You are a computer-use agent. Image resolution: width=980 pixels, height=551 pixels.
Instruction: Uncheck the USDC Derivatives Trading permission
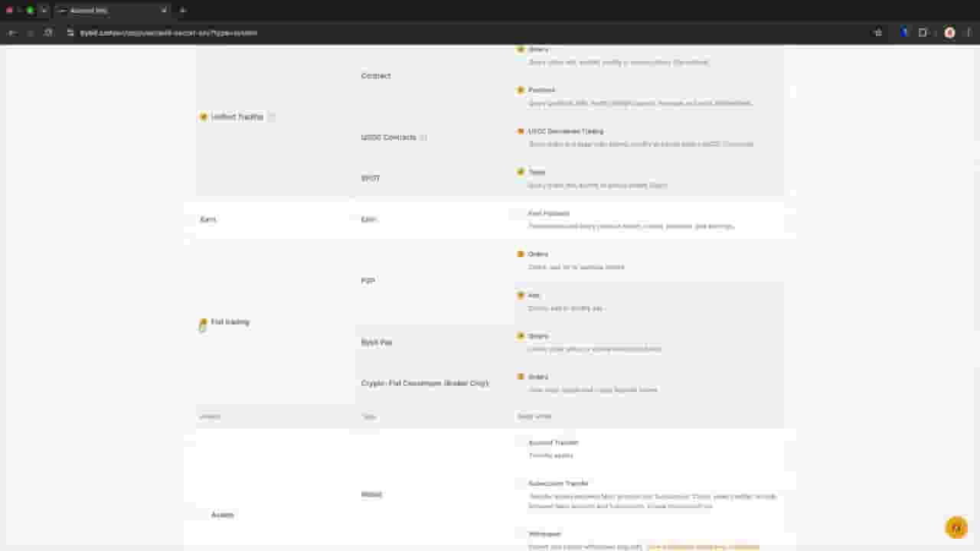521,132
